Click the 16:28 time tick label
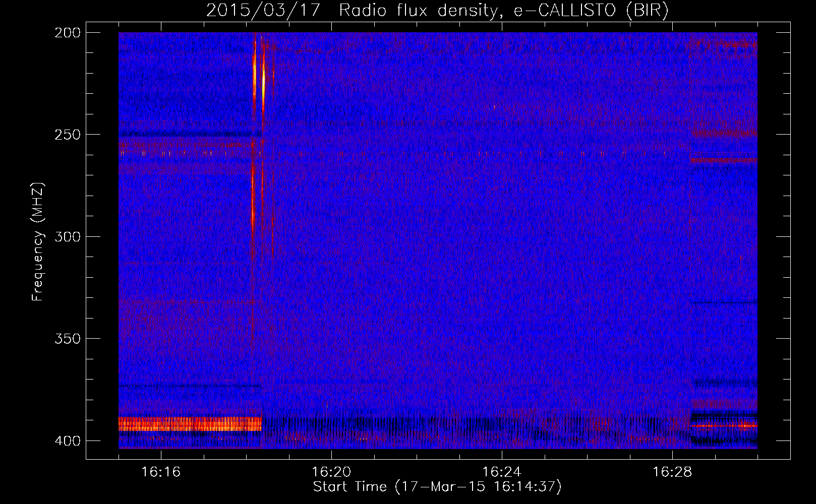Image resolution: width=816 pixels, height=504 pixels. tap(672, 472)
